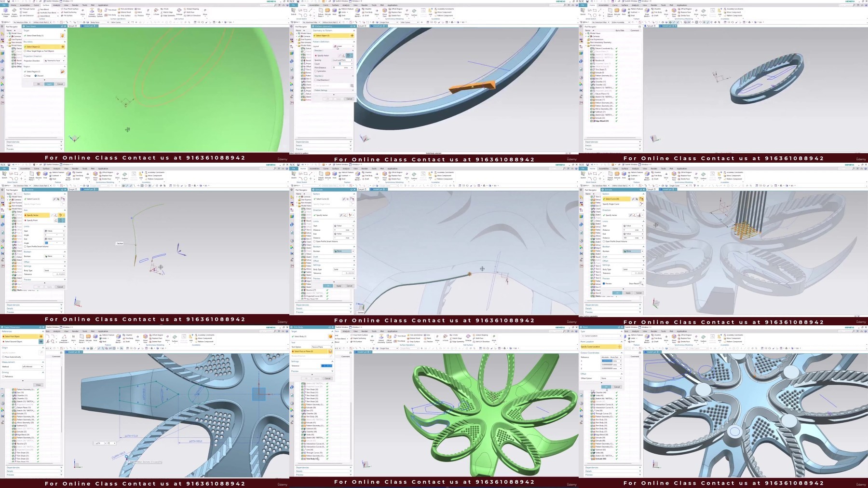Tick Reference checkbox under Driving in Rapid Dimension

coord(3,376)
